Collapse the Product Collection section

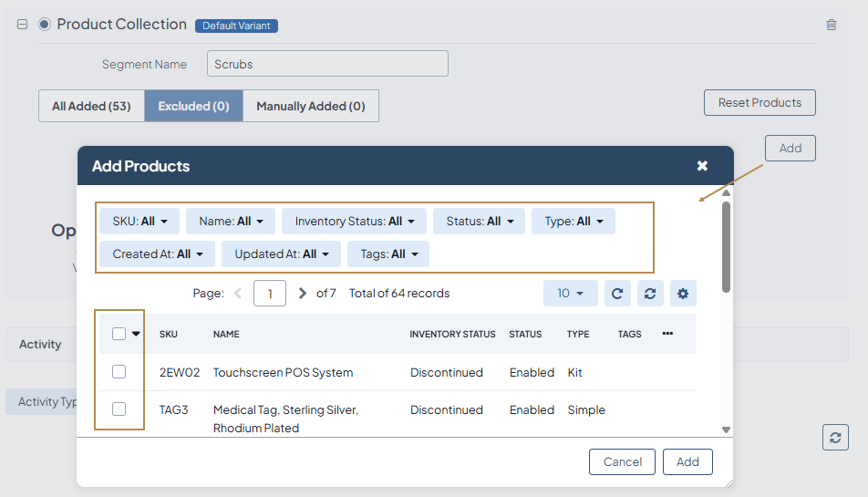pyautogui.click(x=23, y=25)
